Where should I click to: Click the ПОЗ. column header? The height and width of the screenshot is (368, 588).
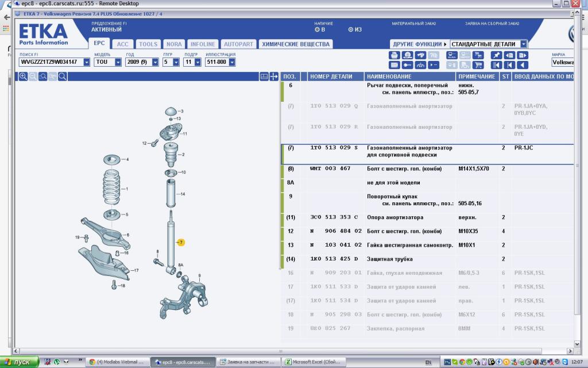tap(290, 76)
